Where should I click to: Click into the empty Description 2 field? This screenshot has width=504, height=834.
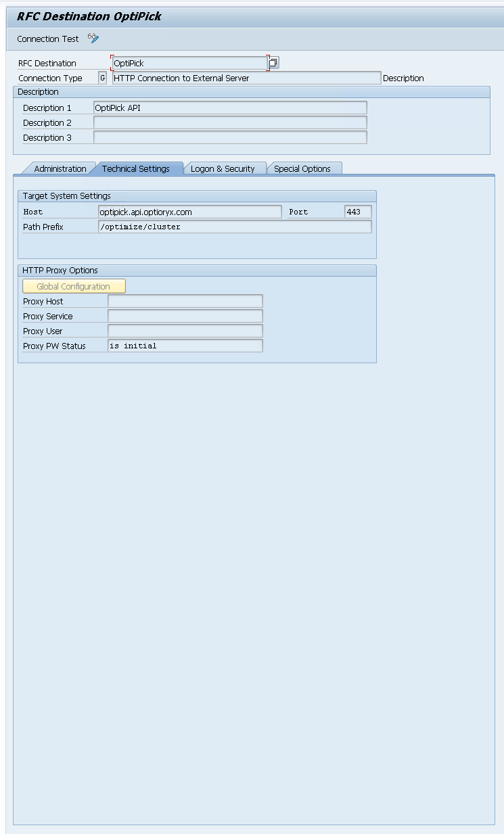(230, 123)
